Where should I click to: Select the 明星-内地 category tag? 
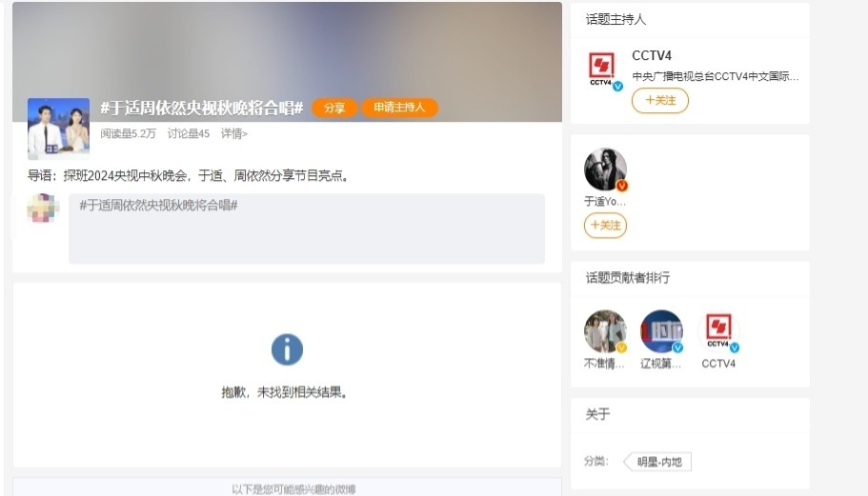pyautogui.click(x=658, y=462)
